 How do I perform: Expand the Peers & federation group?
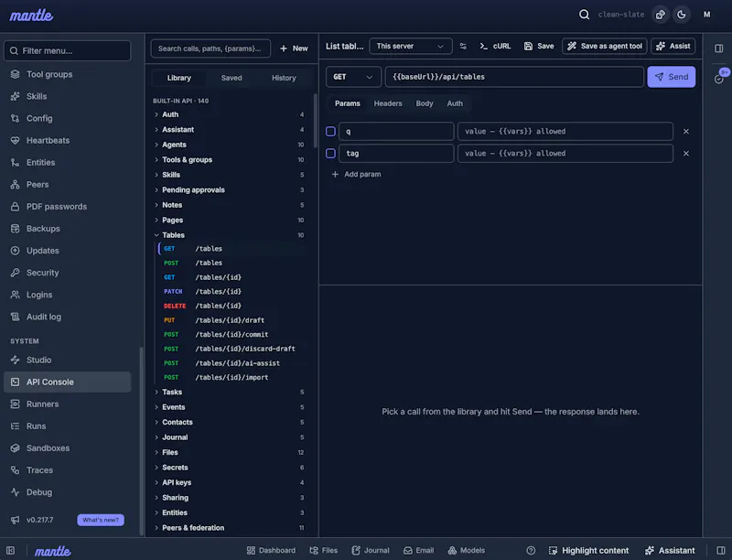[229, 527]
